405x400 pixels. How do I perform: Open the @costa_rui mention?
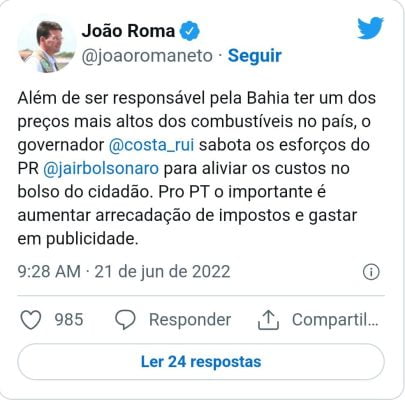click(x=151, y=145)
